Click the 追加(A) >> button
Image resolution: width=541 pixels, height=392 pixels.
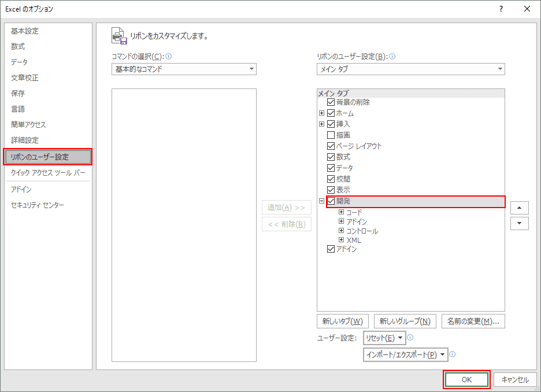(286, 208)
